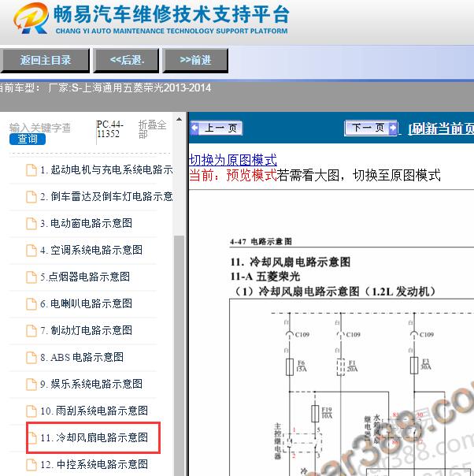This screenshot has width=474, height=476.
Task: Open 5. 点烟器电路示意图
Action: pyautogui.click(x=85, y=277)
